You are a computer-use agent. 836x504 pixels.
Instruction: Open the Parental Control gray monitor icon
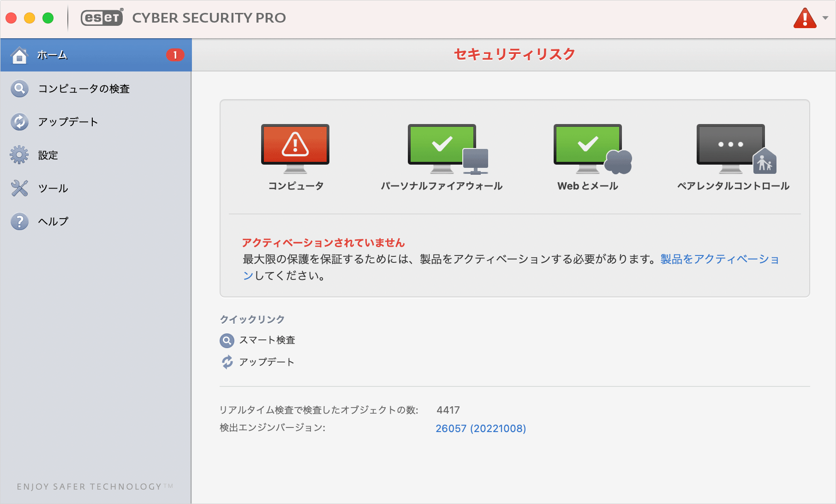736,149
